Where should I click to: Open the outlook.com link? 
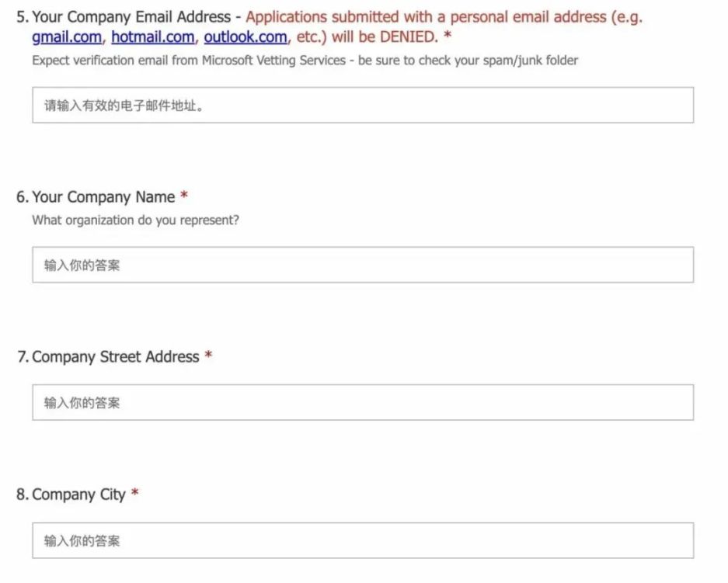point(246,37)
